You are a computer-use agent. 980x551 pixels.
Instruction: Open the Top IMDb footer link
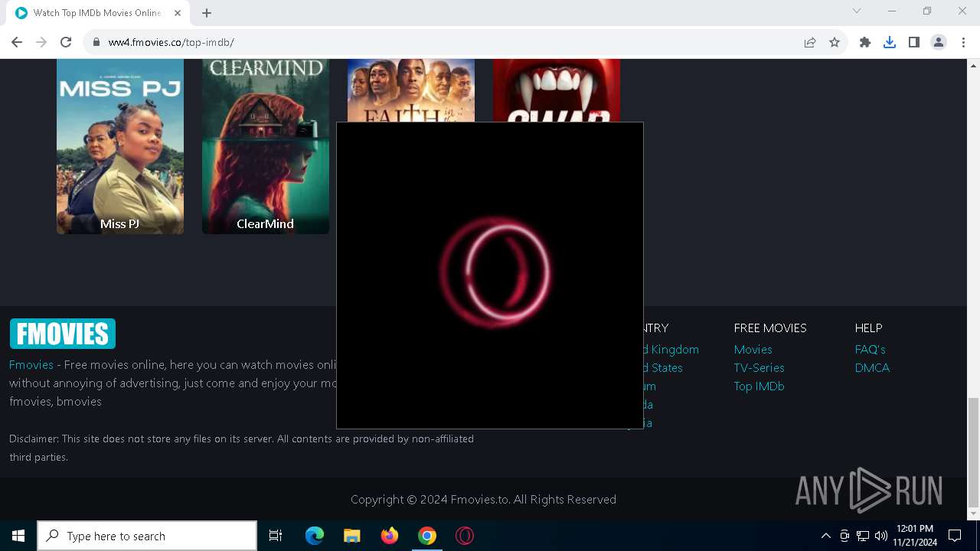click(x=759, y=386)
